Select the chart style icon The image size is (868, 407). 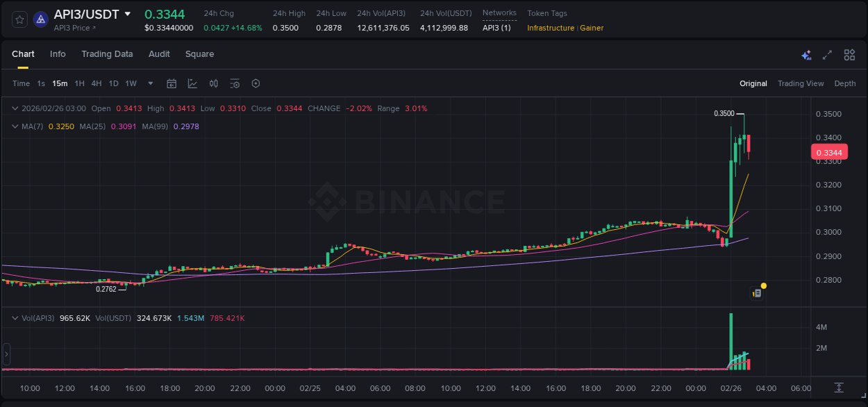(x=192, y=83)
